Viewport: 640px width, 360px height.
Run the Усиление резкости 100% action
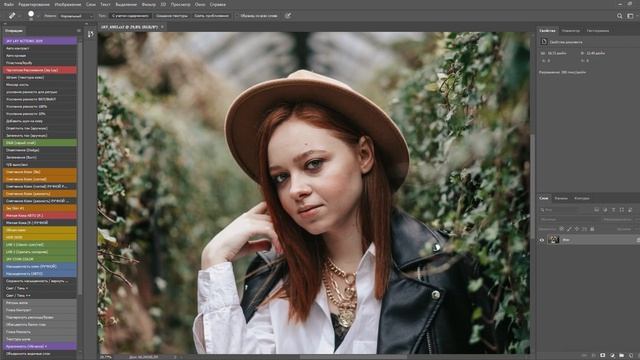(x=40, y=107)
